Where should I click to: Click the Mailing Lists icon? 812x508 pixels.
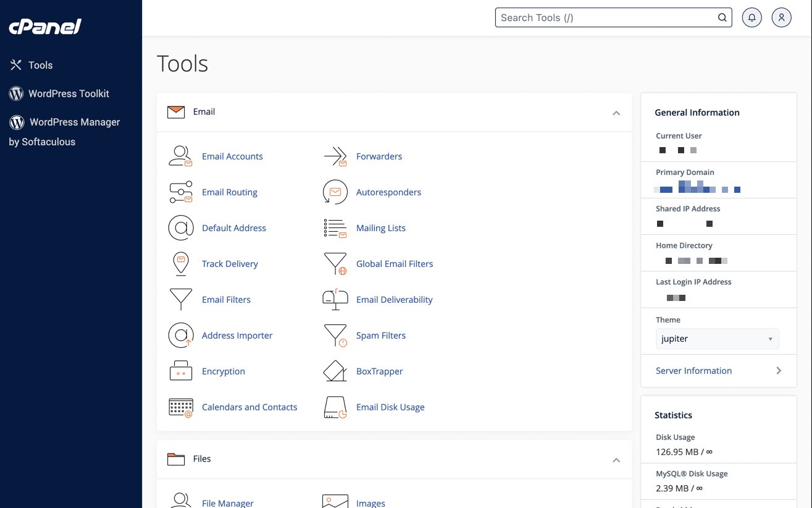coord(335,228)
